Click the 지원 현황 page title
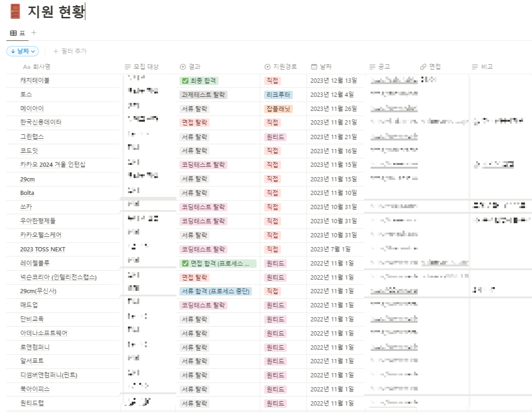The height and width of the screenshot is (413, 532). point(56,11)
